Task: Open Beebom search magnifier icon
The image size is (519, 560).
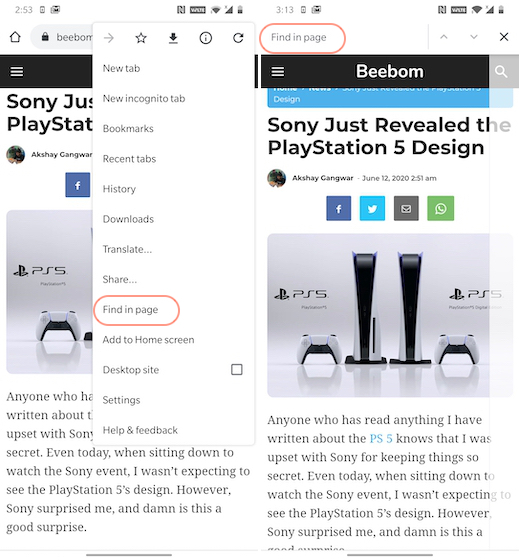Action: coord(501,71)
